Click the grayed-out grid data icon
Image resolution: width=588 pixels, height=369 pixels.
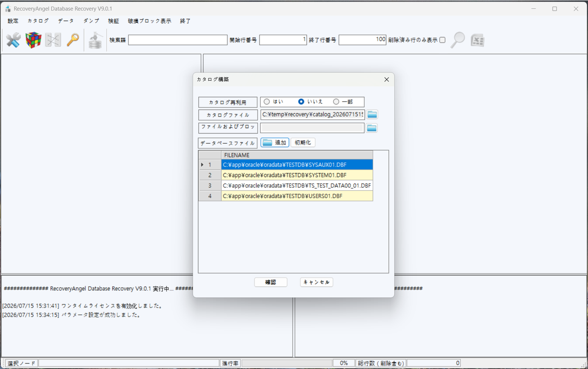(53, 40)
